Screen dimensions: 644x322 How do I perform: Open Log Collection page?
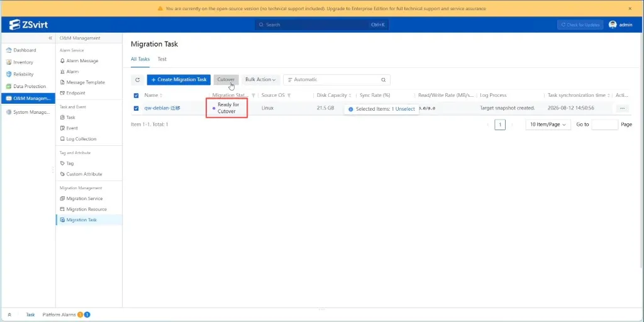81,139
